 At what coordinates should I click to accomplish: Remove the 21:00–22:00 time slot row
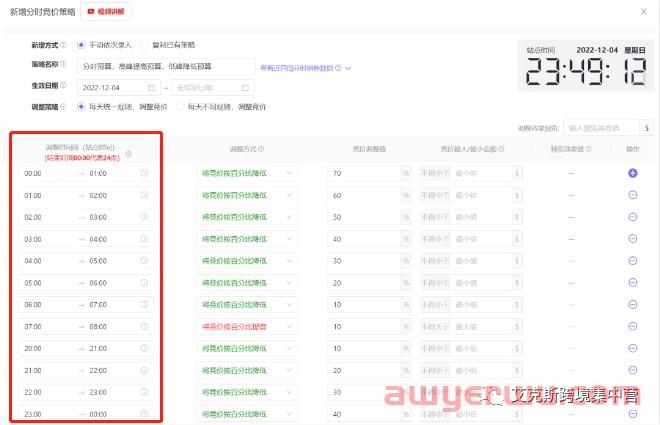[632, 370]
